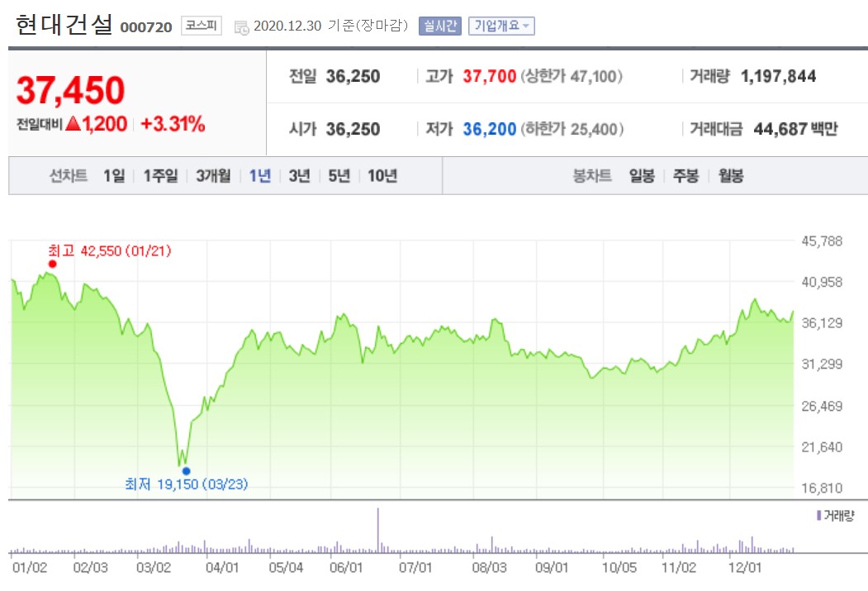
Task: Click the 거래량 value 1,197,844
Action: click(x=778, y=76)
